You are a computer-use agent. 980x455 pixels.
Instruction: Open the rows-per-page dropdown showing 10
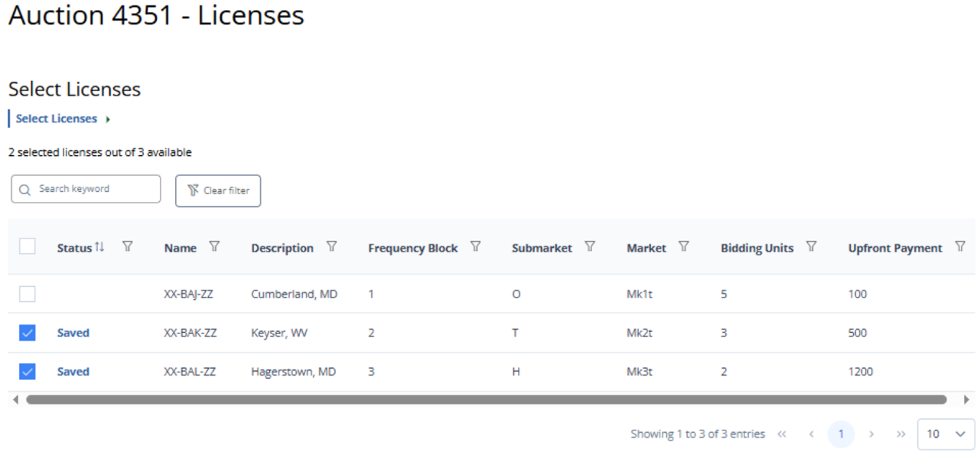click(x=946, y=434)
